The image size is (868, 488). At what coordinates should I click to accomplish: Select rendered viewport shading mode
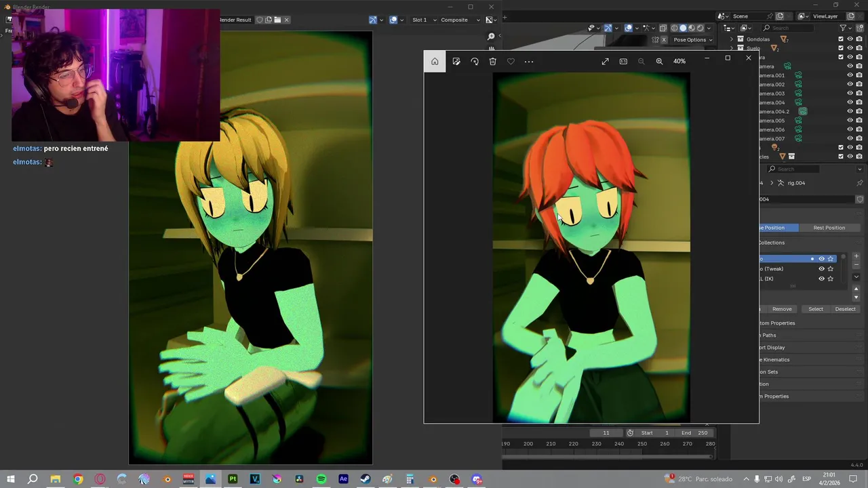click(701, 28)
